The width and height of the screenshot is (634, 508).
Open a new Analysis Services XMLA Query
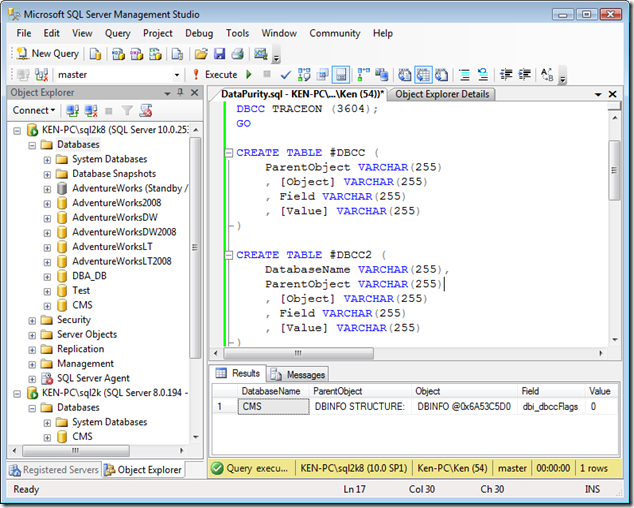[x=155, y=53]
